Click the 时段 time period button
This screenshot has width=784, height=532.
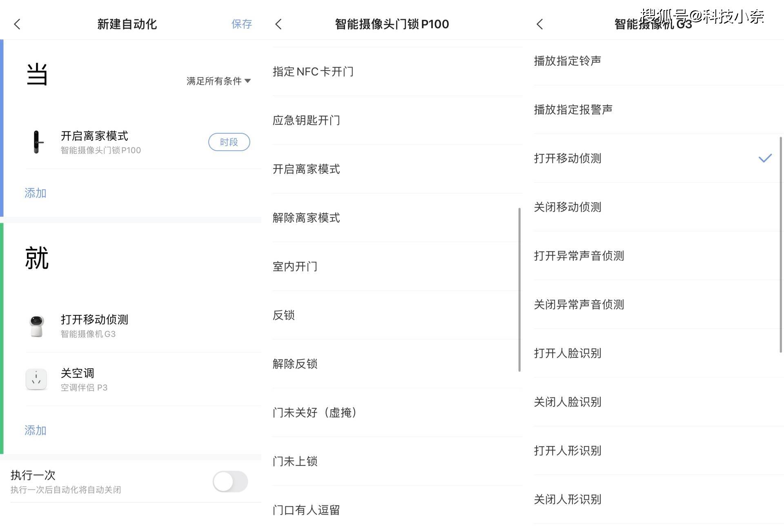(229, 142)
